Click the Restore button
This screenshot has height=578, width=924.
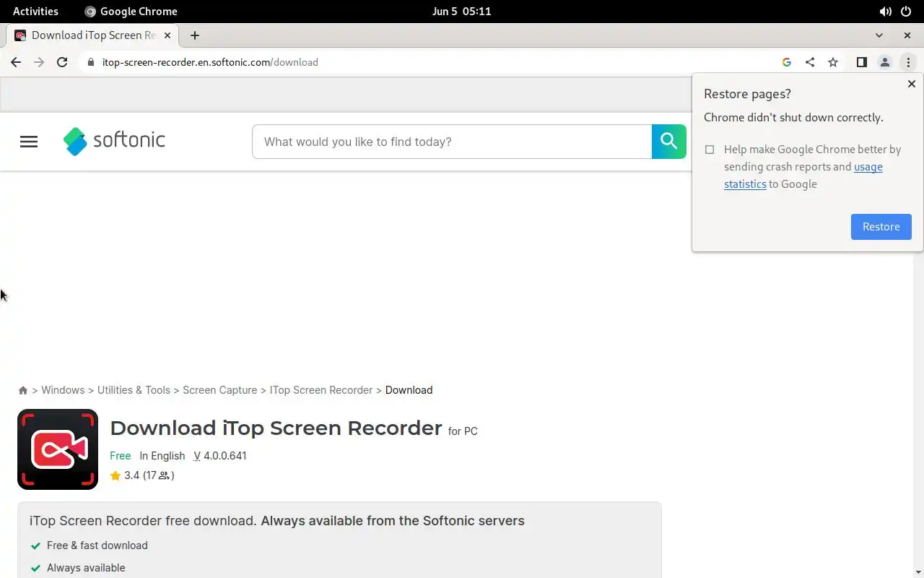[x=881, y=227]
